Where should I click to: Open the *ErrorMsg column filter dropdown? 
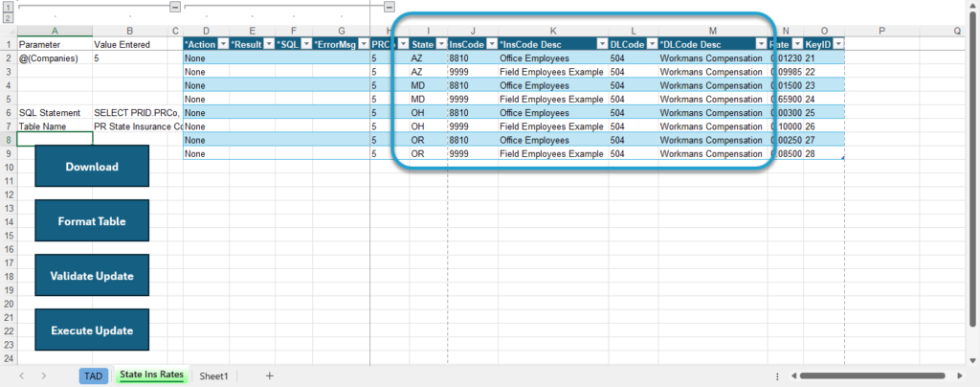[363, 44]
